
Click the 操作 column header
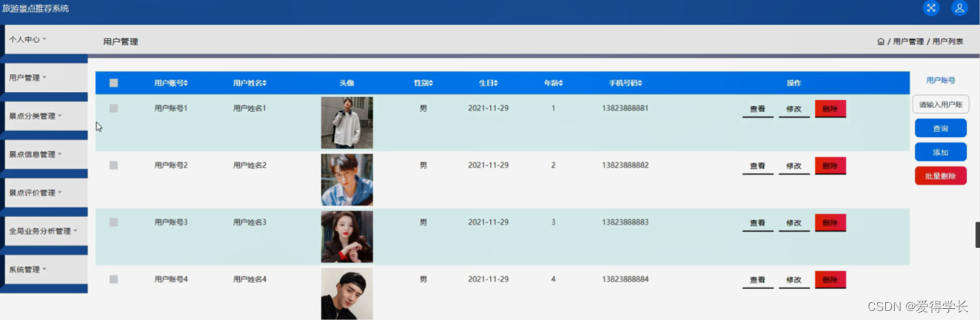click(793, 83)
